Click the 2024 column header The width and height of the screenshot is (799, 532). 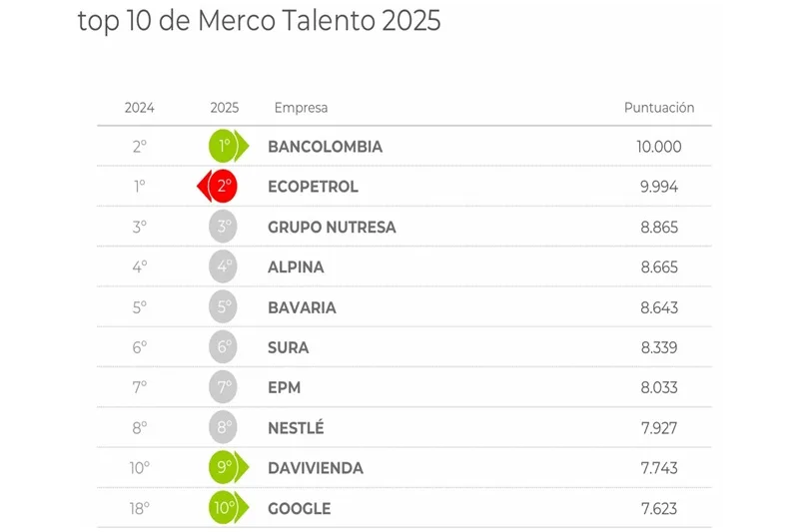(x=139, y=108)
